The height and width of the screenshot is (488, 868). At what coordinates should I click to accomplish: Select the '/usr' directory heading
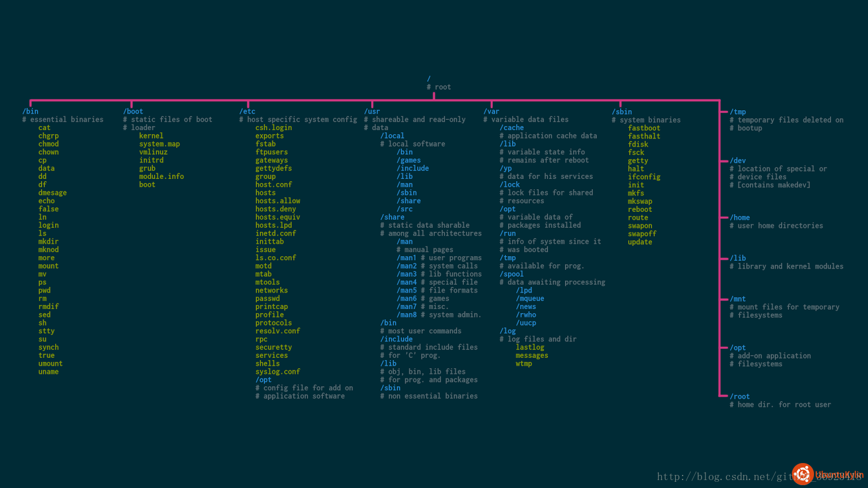pos(372,111)
